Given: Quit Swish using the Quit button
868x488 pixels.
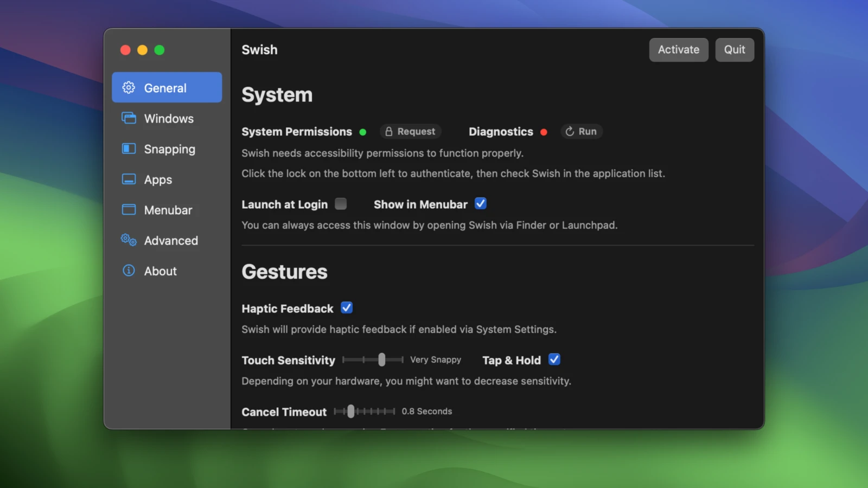Looking at the screenshot, I should point(734,50).
